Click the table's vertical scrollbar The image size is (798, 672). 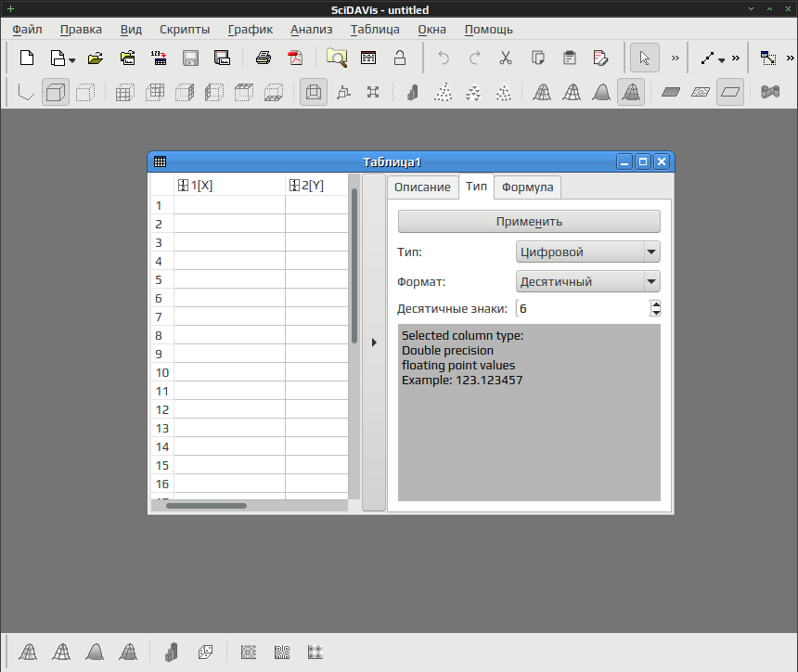pos(354,265)
